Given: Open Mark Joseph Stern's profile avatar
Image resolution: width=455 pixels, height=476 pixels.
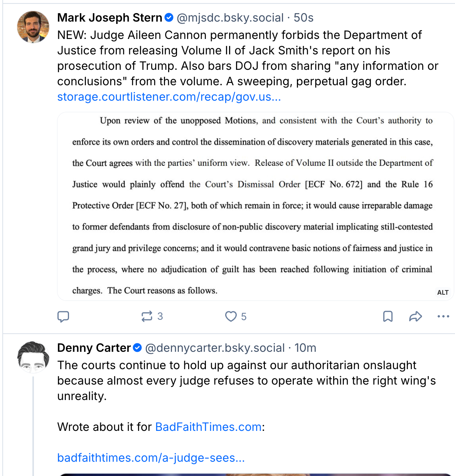Looking at the screenshot, I should pos(33,27).
